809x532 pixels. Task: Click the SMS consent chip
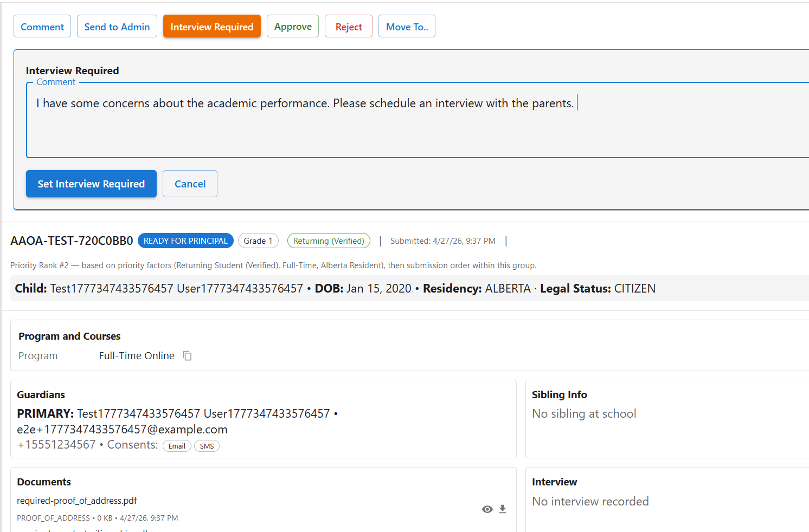point(207,446)
